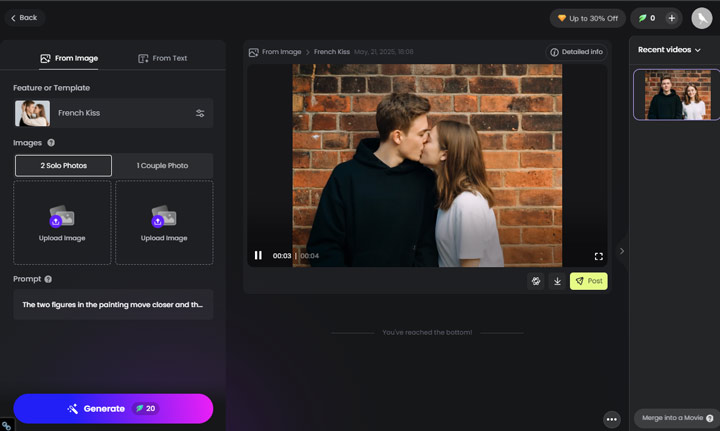Open the user profile avatar
The width and height of the screenshot is (720, 431).
[x=702, y=18]
